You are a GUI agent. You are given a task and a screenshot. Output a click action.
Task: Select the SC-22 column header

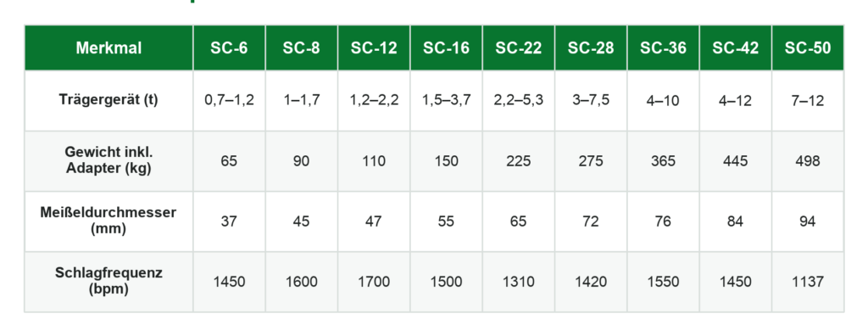coord(519,48)
